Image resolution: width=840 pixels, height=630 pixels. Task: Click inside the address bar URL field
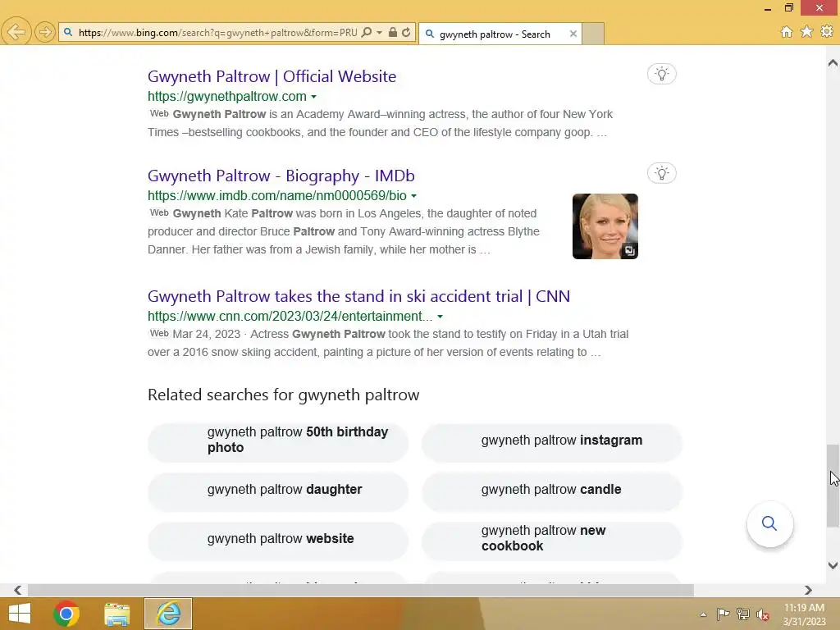click(217, 33)
